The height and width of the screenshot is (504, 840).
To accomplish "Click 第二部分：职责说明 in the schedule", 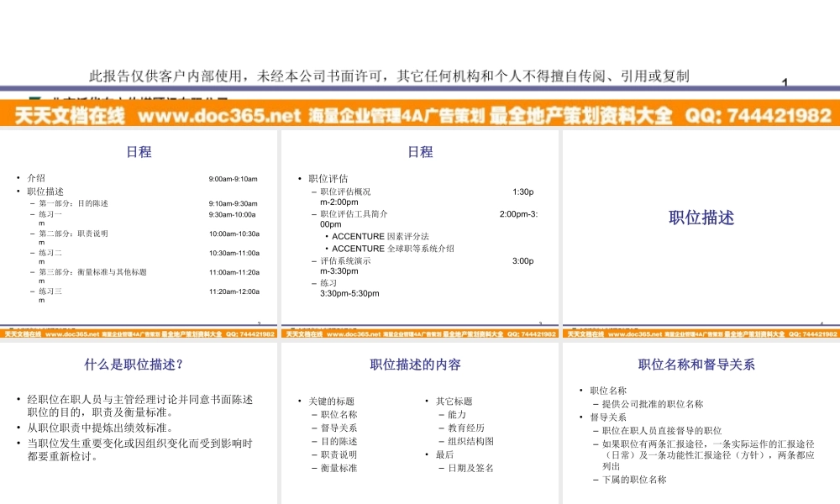I will click(x=73, y=234).
